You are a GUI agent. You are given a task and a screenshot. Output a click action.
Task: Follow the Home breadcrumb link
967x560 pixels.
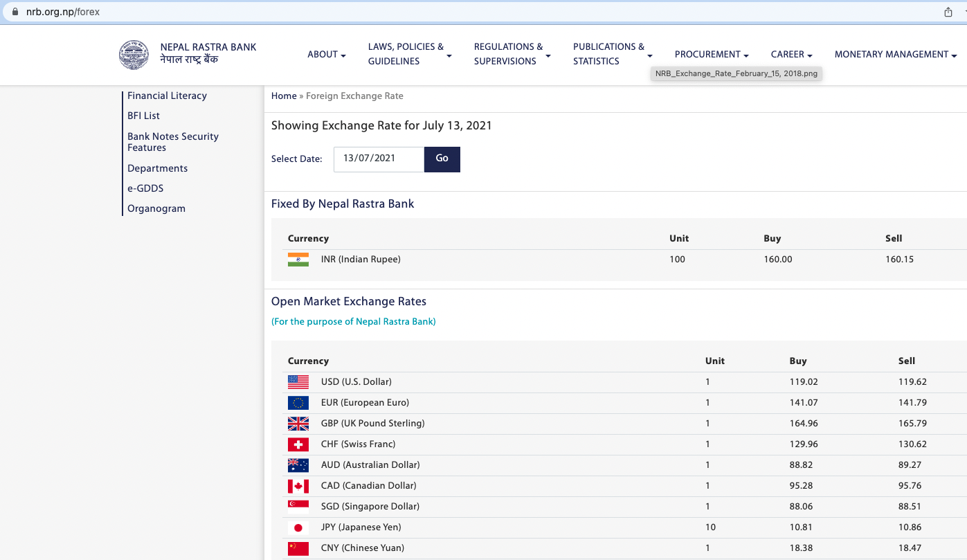(x=284, y=96)
